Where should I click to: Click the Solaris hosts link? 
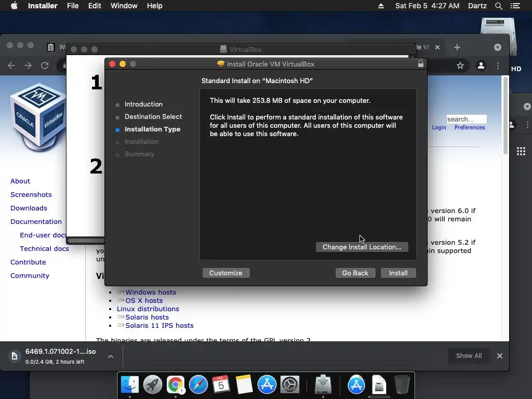pyautogui.click(x=147, y=317)
